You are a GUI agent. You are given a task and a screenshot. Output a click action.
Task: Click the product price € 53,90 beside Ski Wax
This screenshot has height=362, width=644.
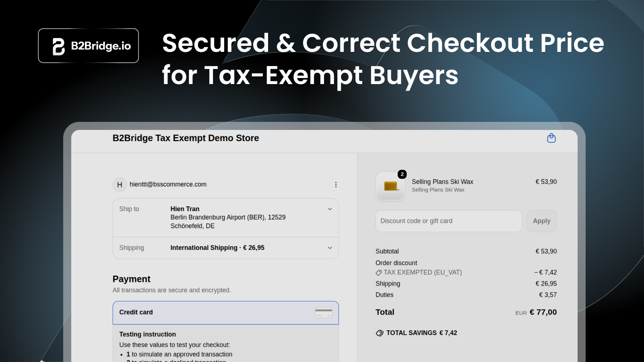click(x=546, y=182)
